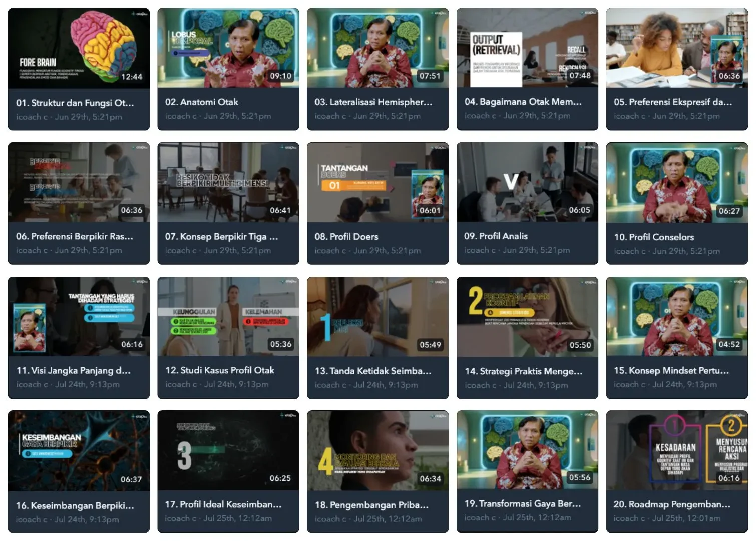Select the '05. Preferensi Ekspresif da...' title

pos(673,102)
